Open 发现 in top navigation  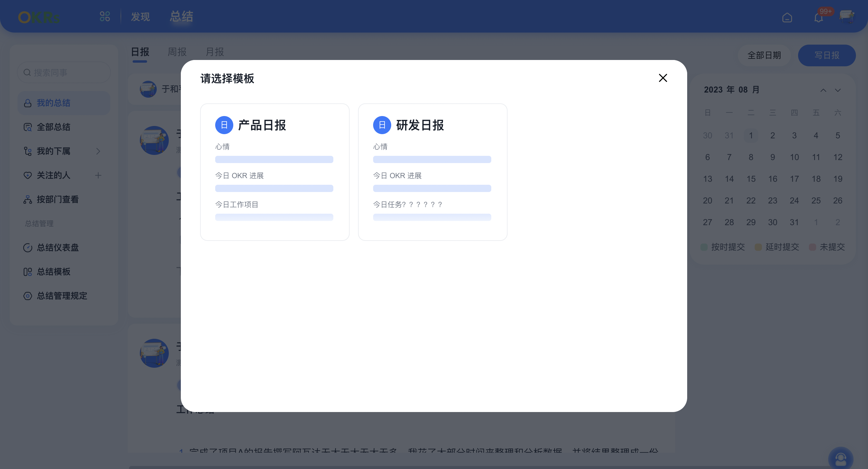coord(140,17)
